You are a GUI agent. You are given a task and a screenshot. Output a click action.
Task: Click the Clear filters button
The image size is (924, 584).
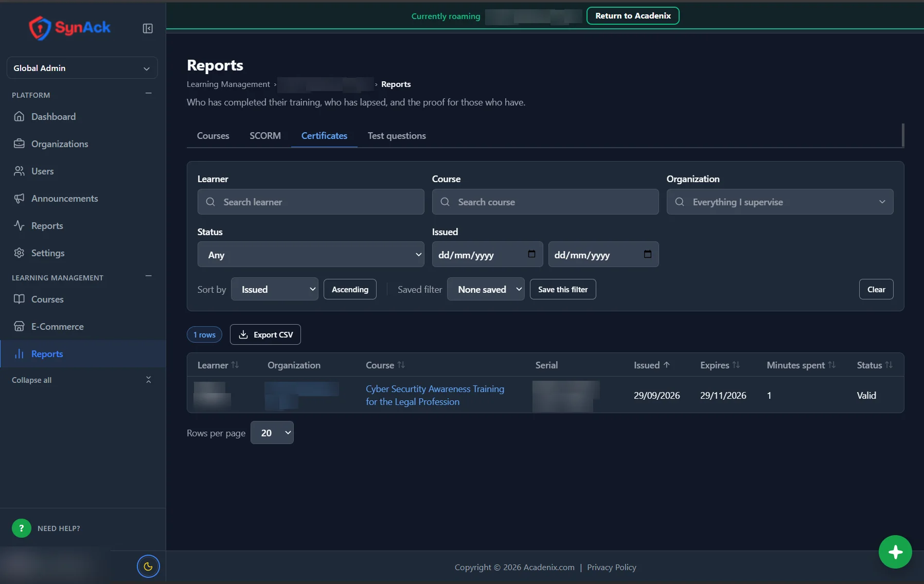click(876, 289)
